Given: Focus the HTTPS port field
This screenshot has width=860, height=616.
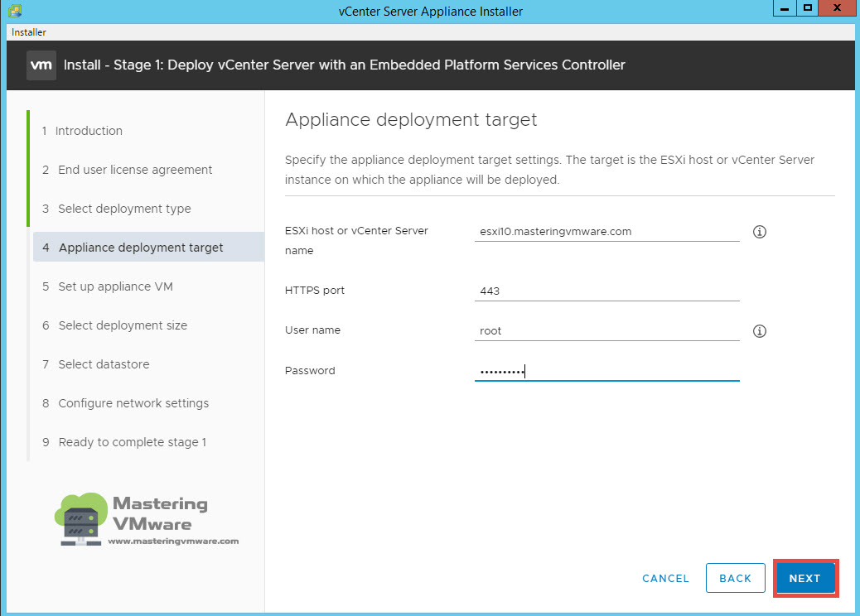Looking at the screenshot, I should pos(606,291).
